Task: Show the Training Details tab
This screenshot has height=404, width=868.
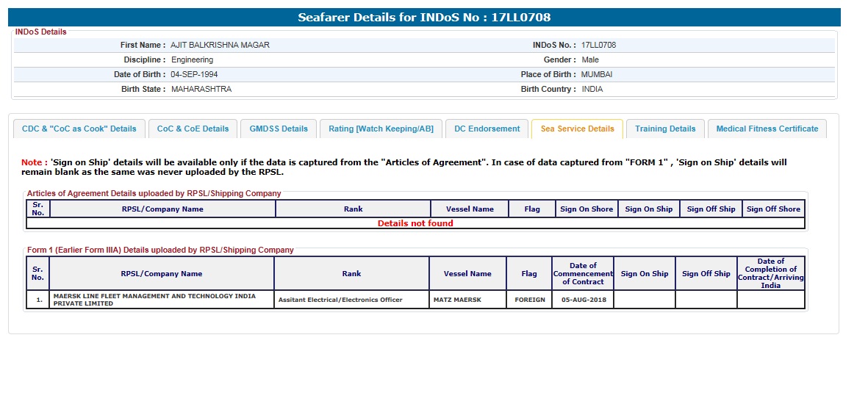Action: pyautogui.click(x=665, y=129)
